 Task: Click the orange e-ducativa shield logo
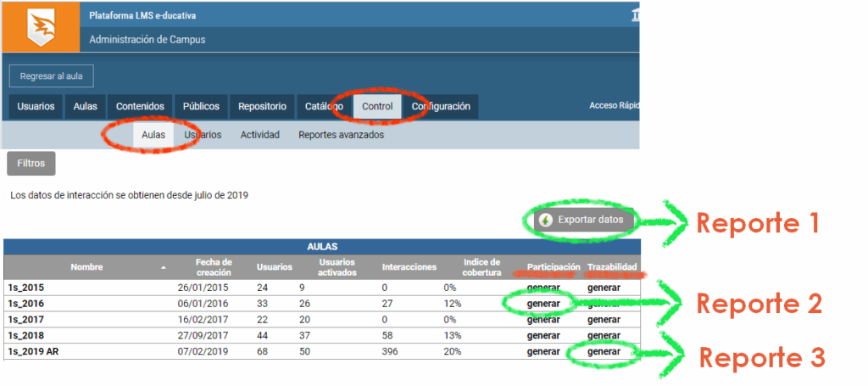(44, 27)
